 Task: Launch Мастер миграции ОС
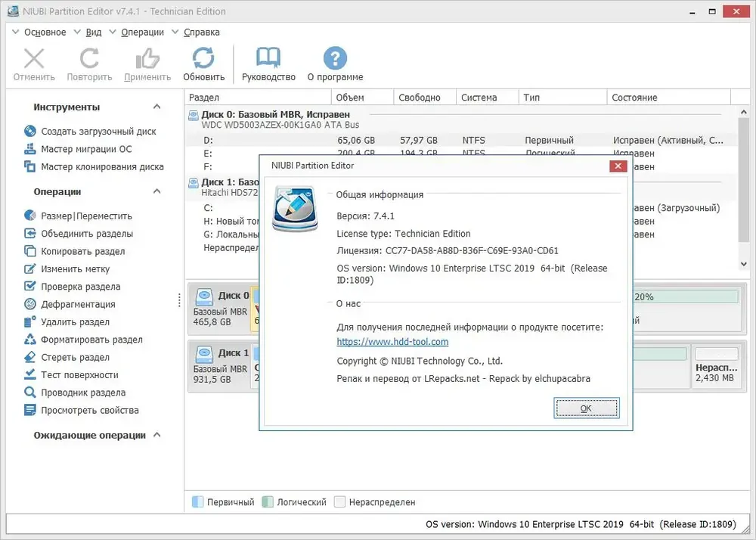(78, 149)
